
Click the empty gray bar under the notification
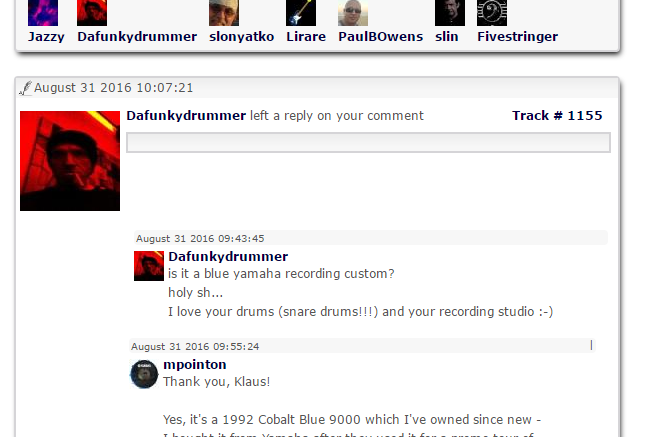click(x=368, y=142)
